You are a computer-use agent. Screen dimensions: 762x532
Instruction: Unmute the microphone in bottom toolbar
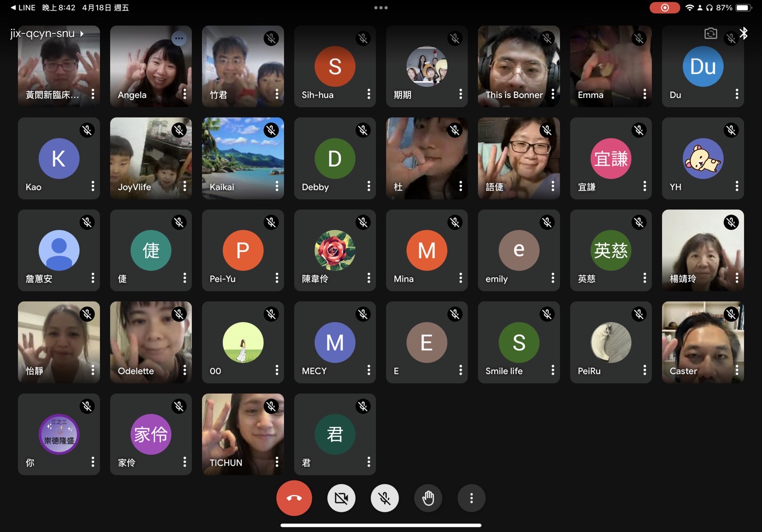tap(384, 498)
